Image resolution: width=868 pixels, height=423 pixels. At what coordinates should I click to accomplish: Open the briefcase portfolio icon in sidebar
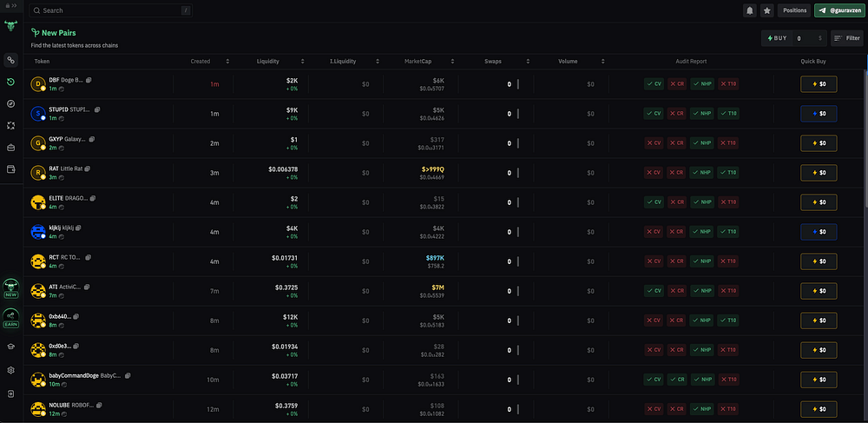[10, 147]
